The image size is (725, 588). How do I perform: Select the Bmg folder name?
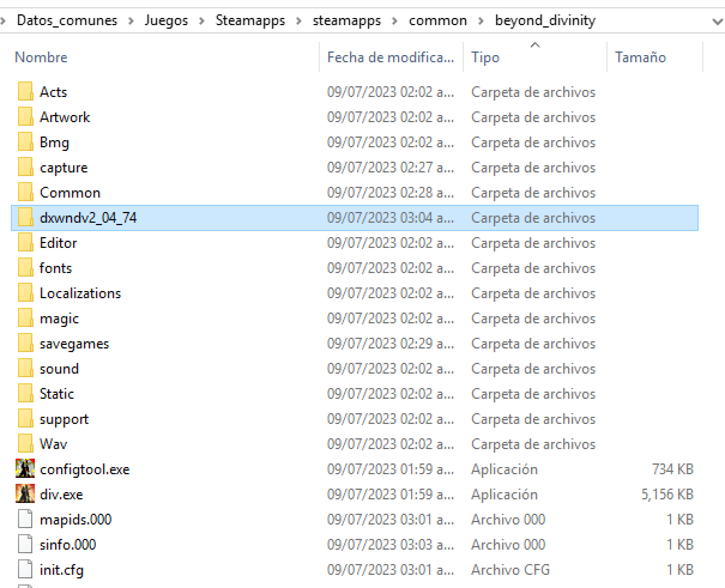coord(54,143)
